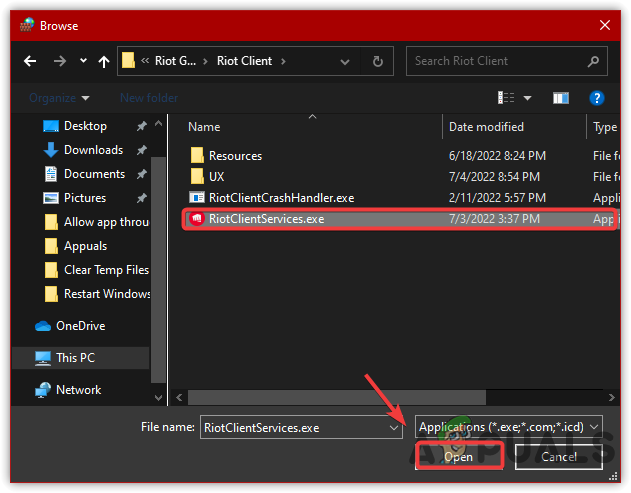Toggle the preview pane
631x493 pixels.
point(561,98)
